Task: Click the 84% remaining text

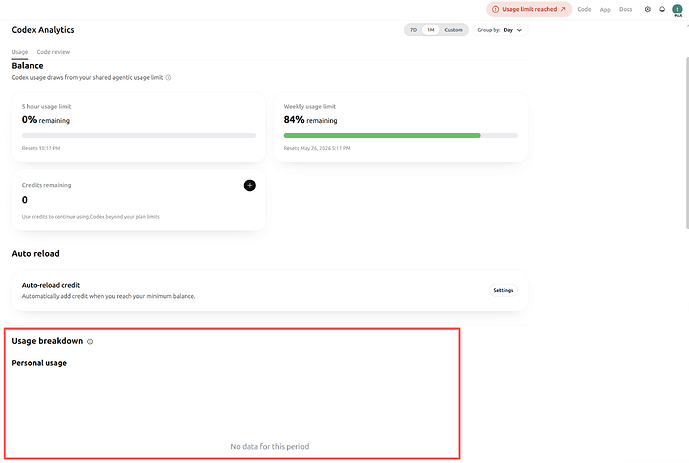Action: pos(310,120)
